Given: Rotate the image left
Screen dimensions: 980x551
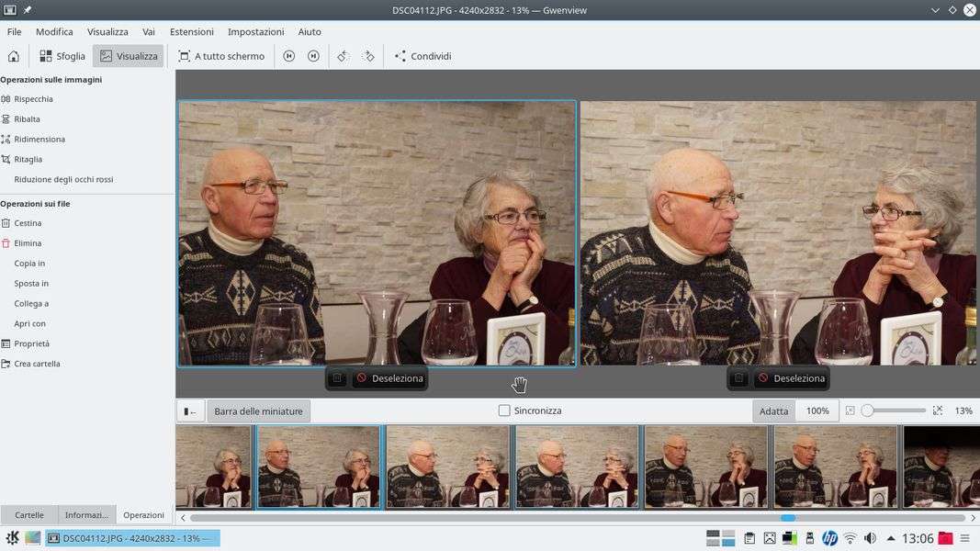Looking at the screenshot, I should click(343, 56).
